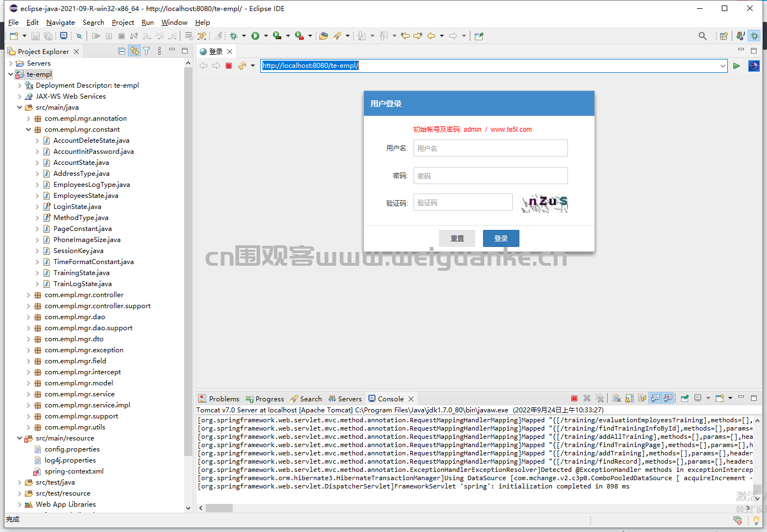Terminate the server from the Console toolbar
The height and width of the screenshot is (532, 767).
click(574, 398)
